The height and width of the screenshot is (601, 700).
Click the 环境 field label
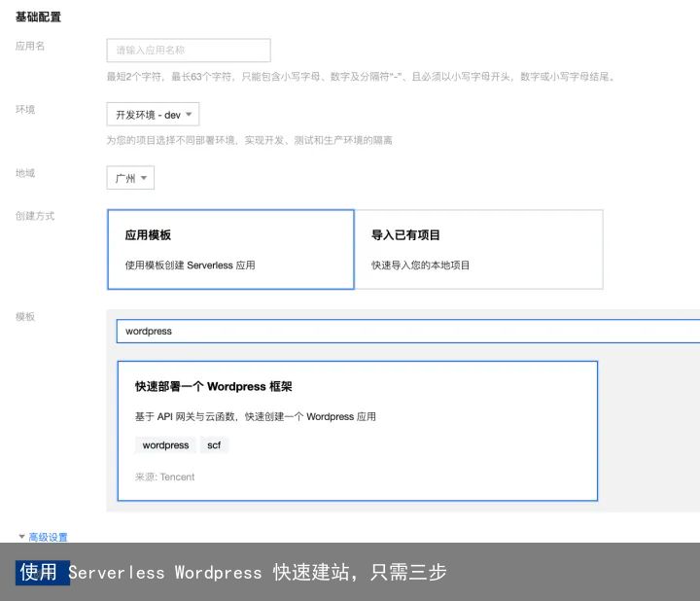pyautogui.click(x=25, y=109)
